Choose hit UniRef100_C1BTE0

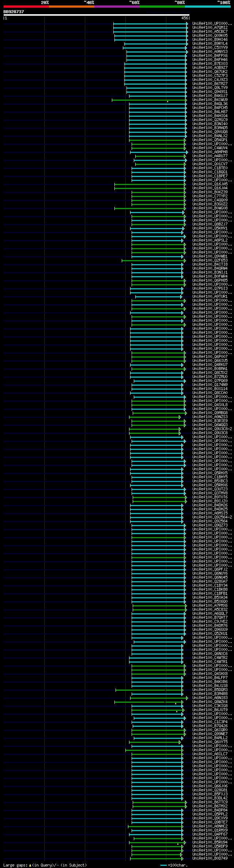(x=210, y=168)
